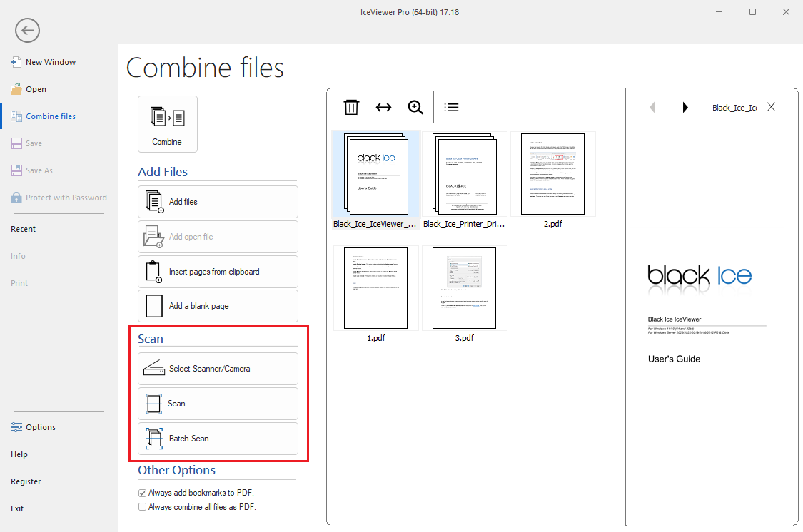
Task: Click the Combine files sidebar icon
Action: point(16,116)
